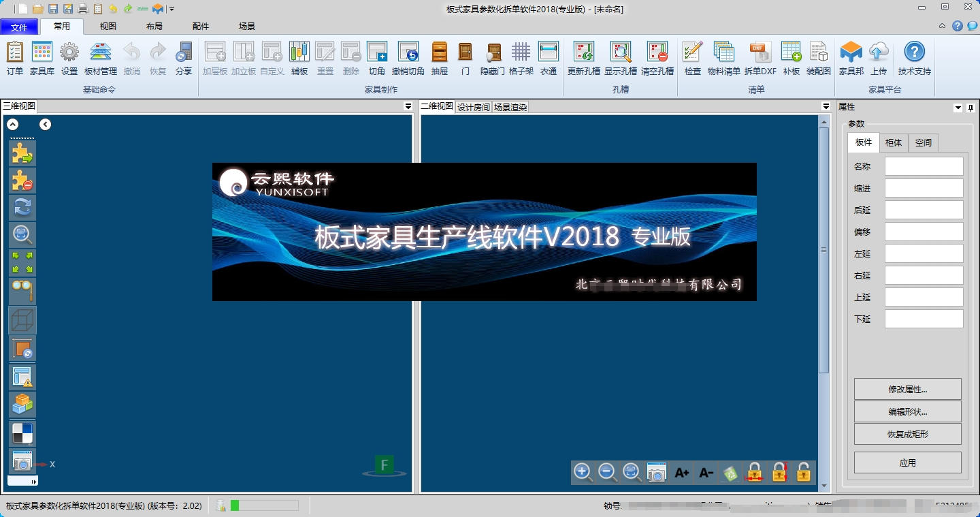Click the 修改属性... button
980x517 pixels.
click(908, 390)
